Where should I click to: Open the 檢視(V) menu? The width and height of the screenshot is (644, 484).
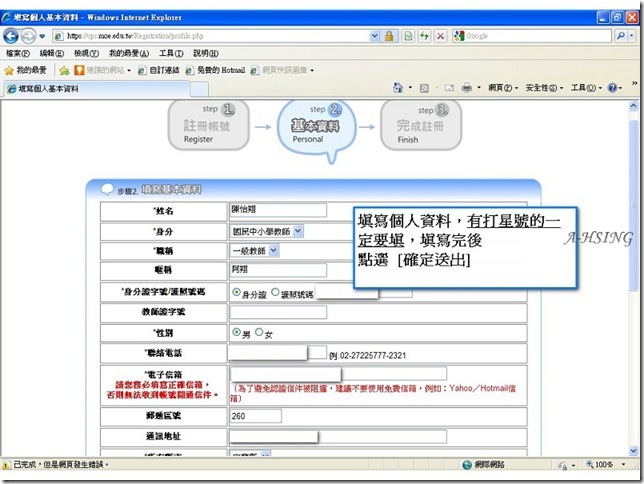click(x=86, y=53)
